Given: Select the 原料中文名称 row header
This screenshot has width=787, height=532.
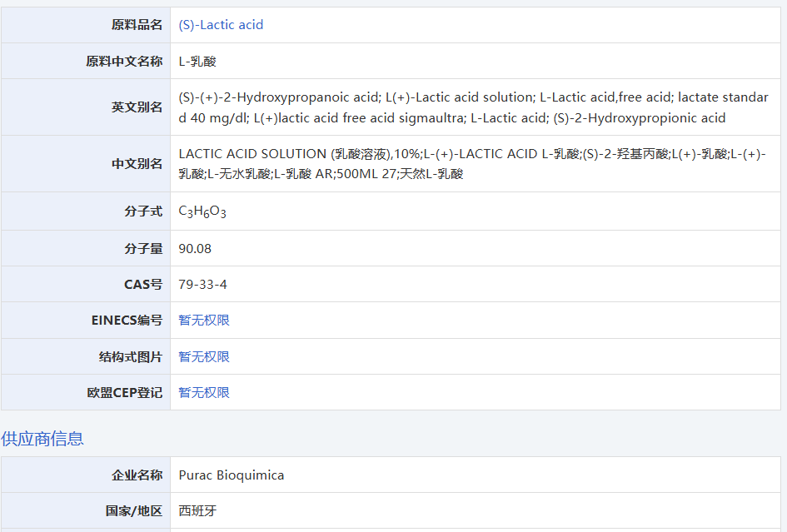Looking at the screenshot, I should coord(129,61).
